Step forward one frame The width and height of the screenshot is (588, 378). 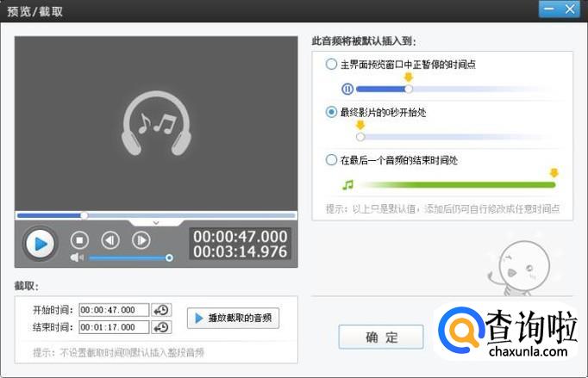click(141, 241)
